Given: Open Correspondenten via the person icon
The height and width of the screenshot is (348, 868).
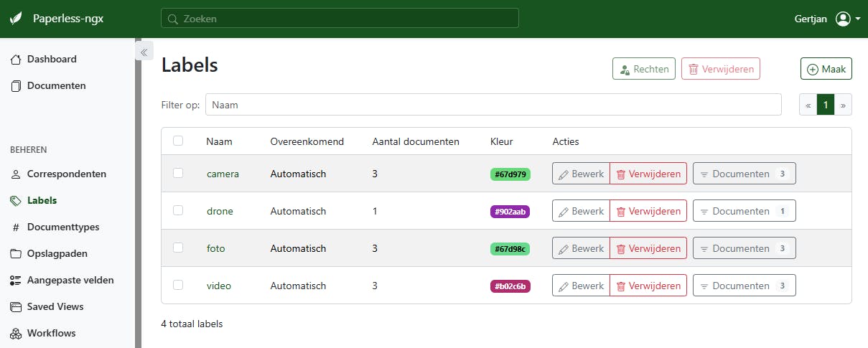Looking at the screenshot, I should point(16,174).
